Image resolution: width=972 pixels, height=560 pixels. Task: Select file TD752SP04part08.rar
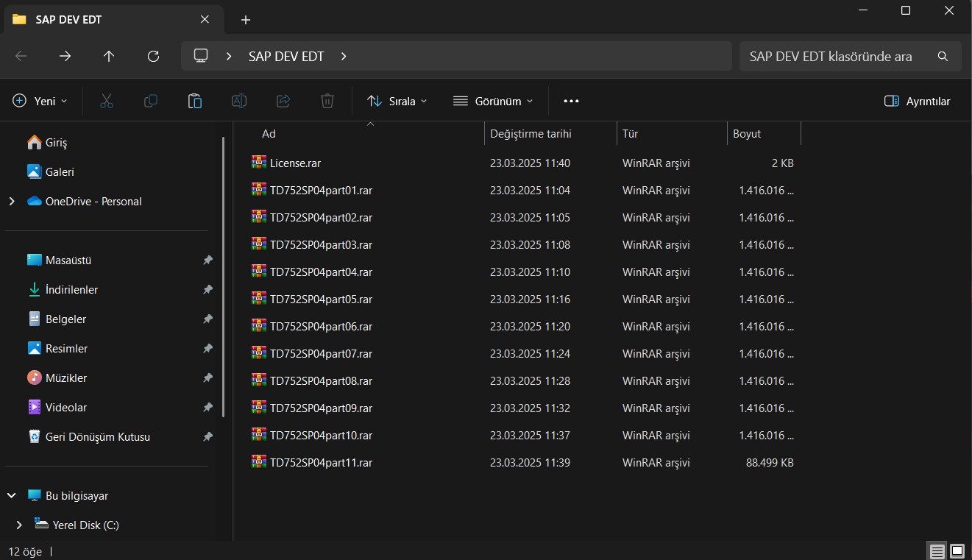tap(321, 380)
